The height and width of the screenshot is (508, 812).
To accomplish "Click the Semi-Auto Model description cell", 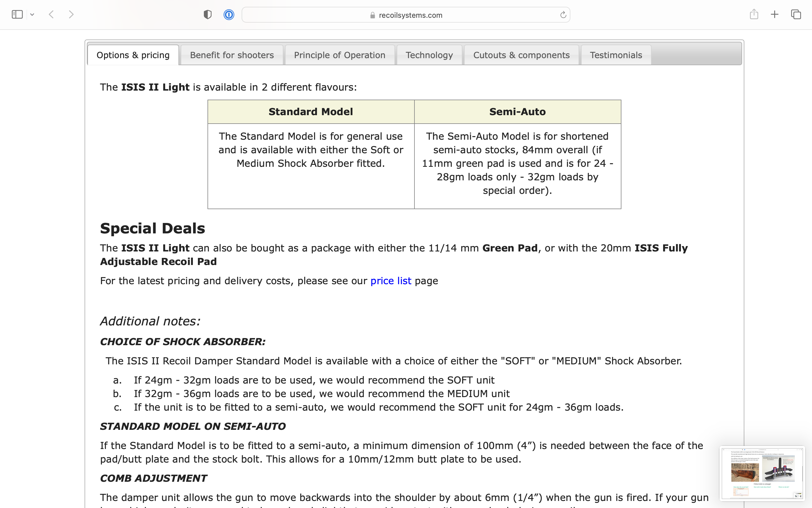I will point(517,166).
